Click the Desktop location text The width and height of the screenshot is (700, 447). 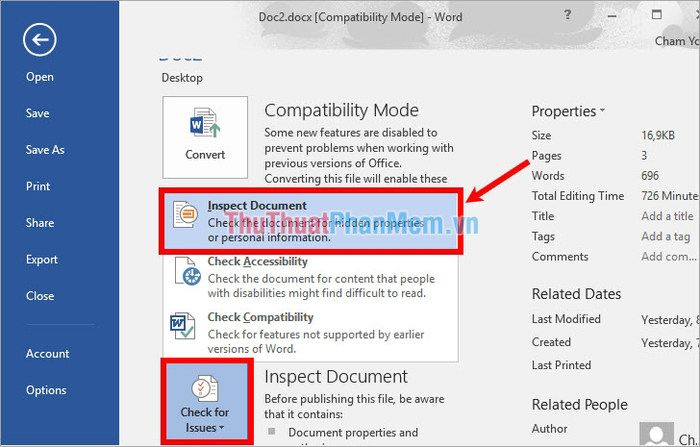coord(182,78)
